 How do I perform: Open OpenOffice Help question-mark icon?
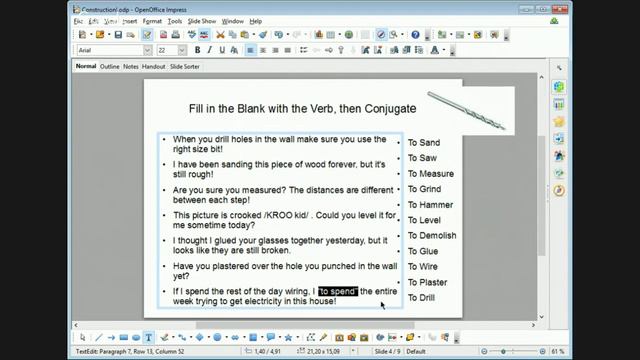click(416, 35)
